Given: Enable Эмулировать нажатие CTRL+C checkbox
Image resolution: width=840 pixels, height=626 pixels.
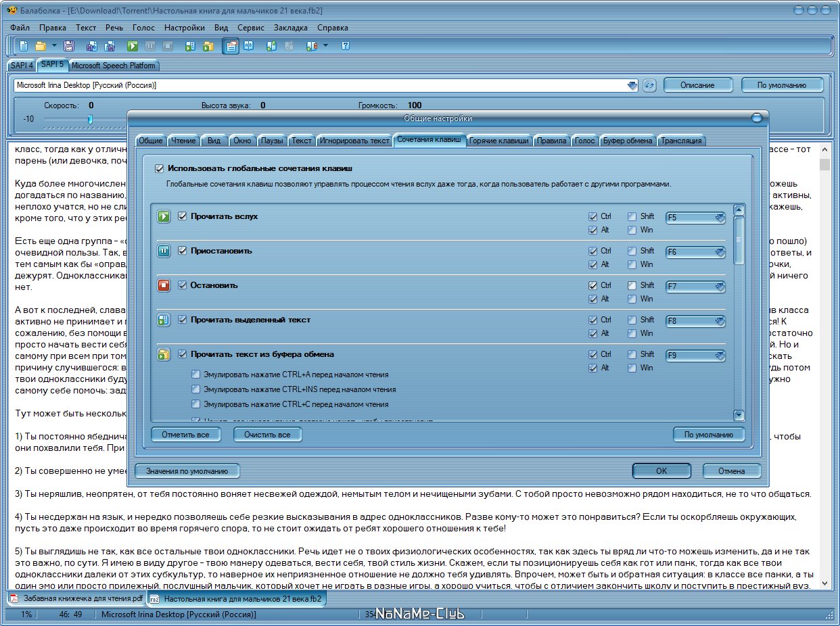Looking at the screenshot, I should tap(195, 404).
